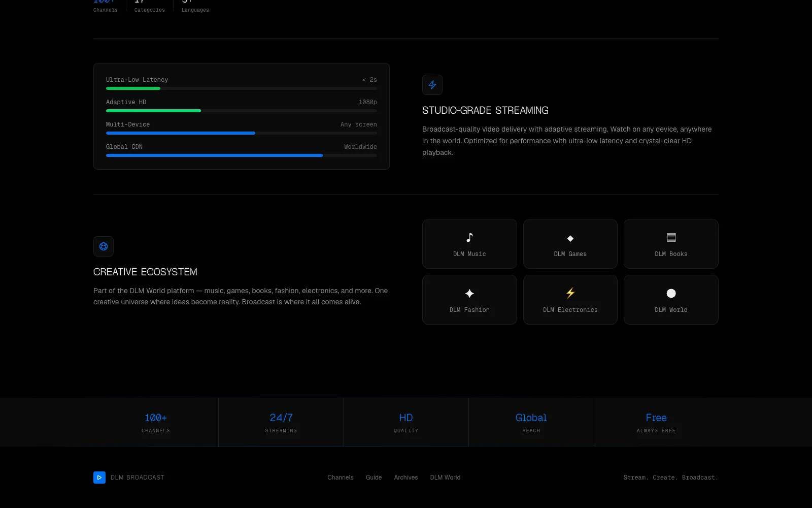812x508 pixels.
Task: Click the CREATIVE ECOSYSTEM heading
Action: click(x=145, y=272)
